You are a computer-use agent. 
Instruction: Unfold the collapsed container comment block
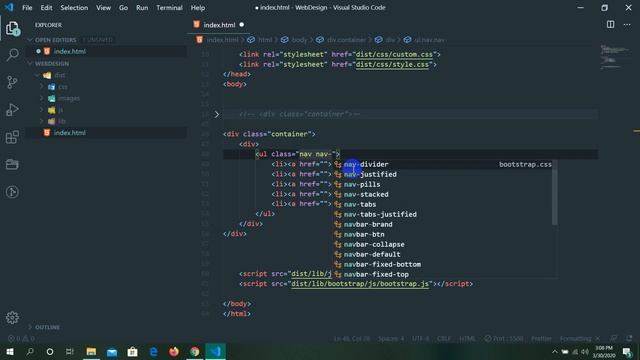tap(217, 115)
